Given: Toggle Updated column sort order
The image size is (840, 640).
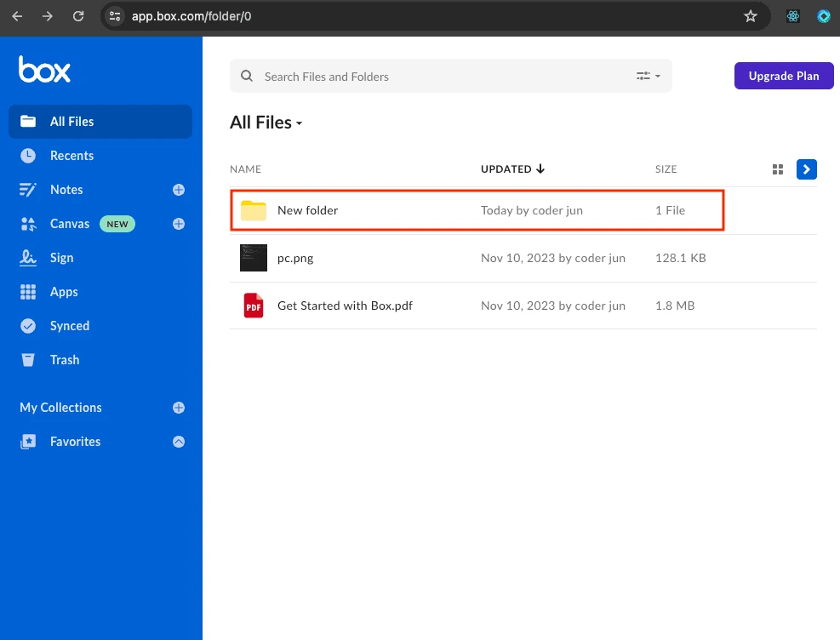Looking at the screenshot, I should (x=512, y=169).
